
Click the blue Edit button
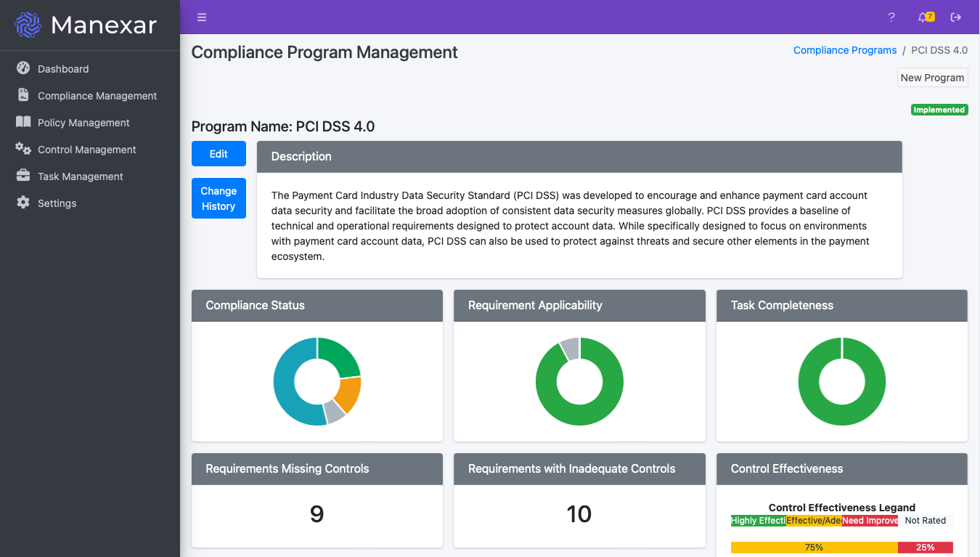pyautogui.click(x=219, y=154)
